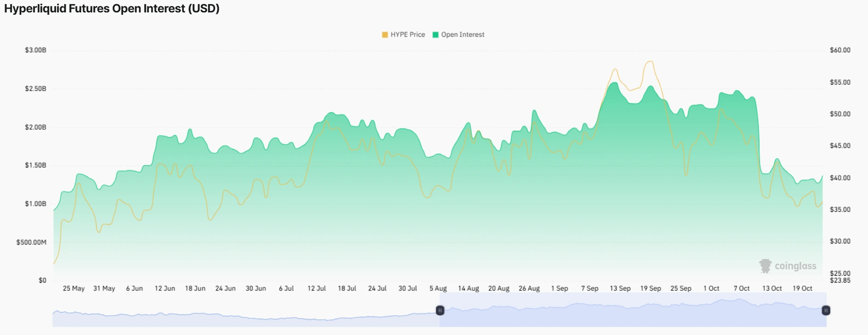Click the coinglass watermark text
The width and height of the screenshot is (868, 335).
click(x=795, y=266)
